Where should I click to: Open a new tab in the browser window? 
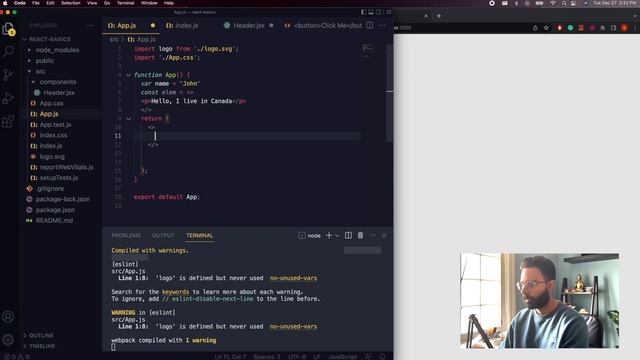click(x=439, y=16)
